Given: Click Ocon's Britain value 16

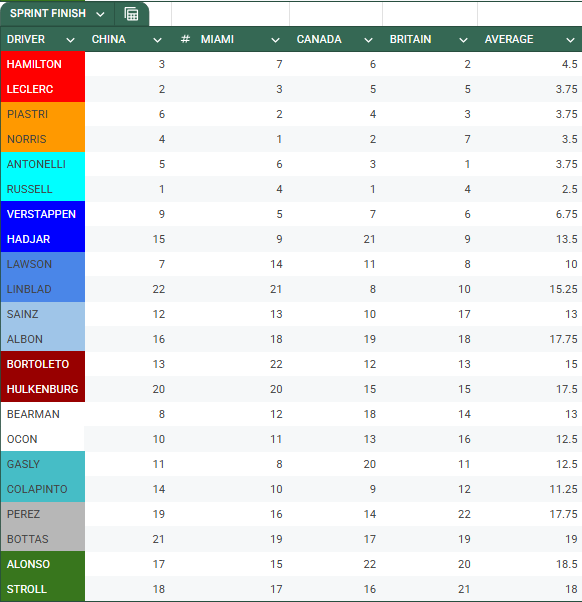Looking at the screenshot, I should 464,439.
